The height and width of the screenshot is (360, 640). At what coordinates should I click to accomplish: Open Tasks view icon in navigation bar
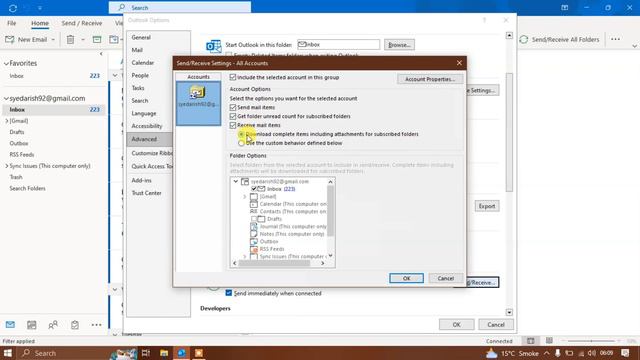(75, 325)
